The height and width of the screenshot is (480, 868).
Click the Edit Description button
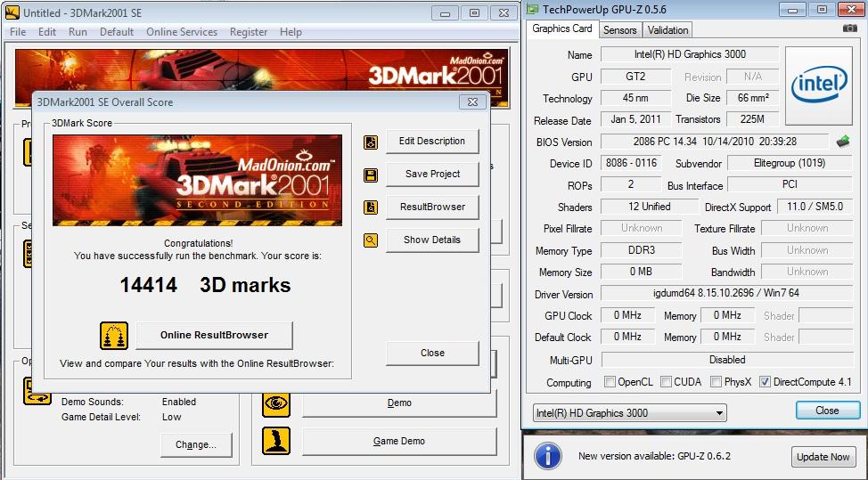(x=432, y=141)
